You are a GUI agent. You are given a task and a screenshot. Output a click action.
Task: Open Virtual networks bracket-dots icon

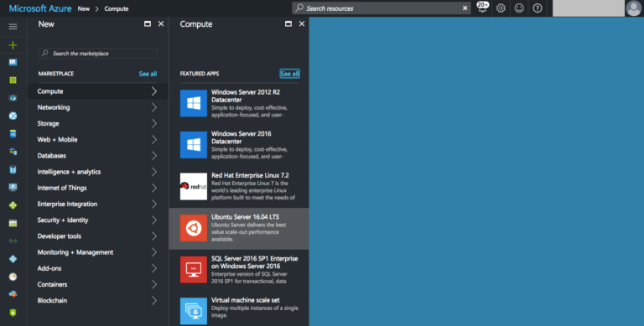13,241
